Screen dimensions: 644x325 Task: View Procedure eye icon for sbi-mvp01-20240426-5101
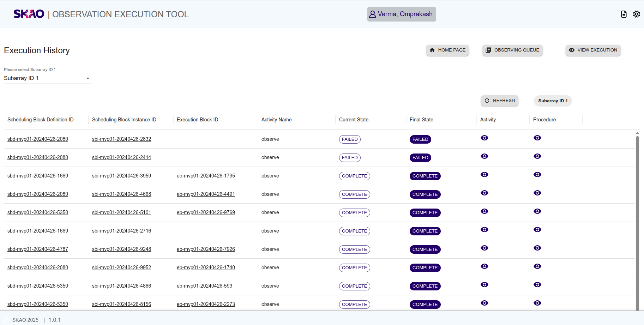537,211
